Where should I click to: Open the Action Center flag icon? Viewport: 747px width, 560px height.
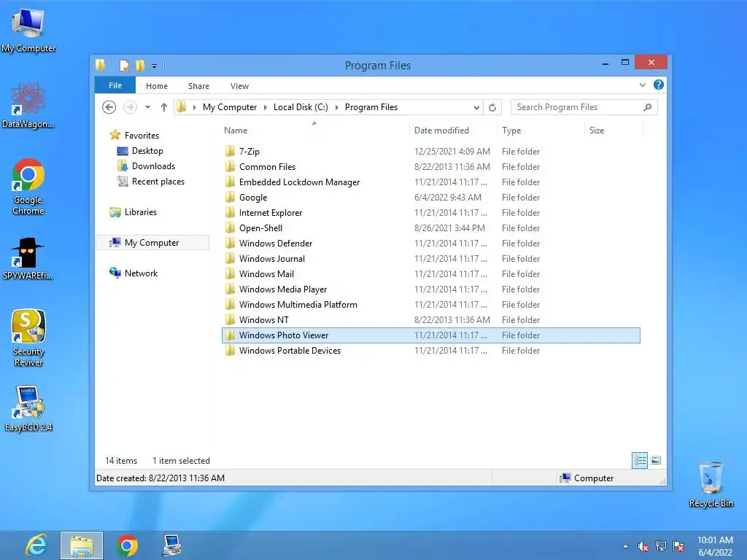pos(678,546)
